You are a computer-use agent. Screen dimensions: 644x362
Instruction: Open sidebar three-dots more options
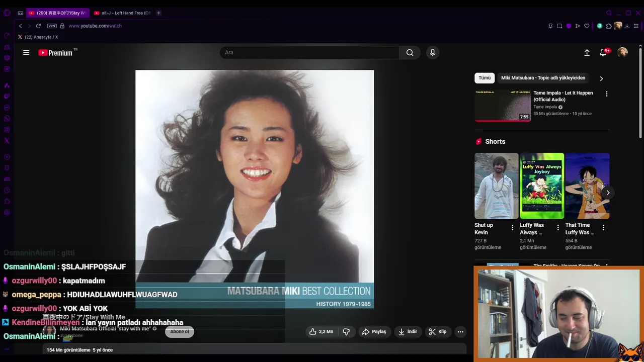pos(7,348)
